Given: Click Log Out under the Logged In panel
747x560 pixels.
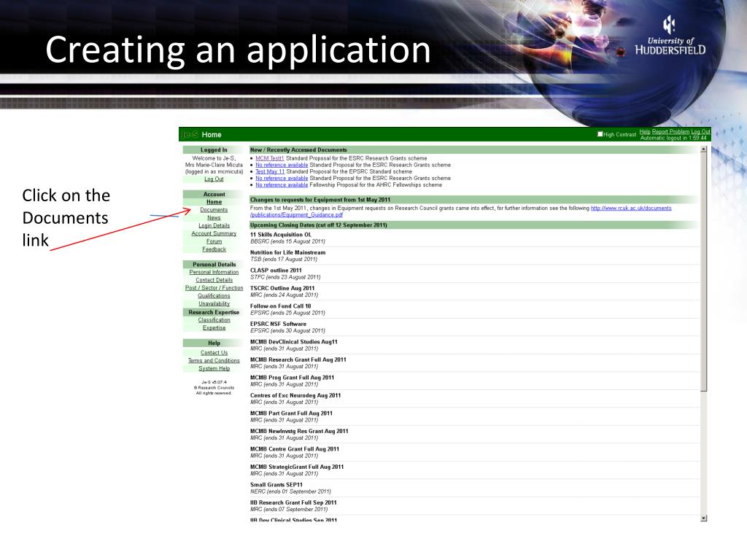Looking at the screenshot, I should click(x=214, y=179).
